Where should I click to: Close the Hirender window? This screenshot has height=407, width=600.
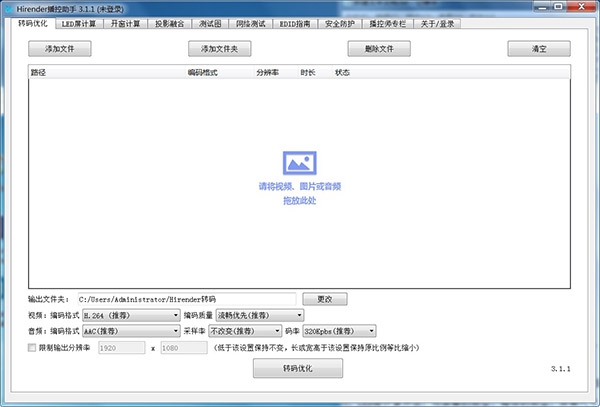point(581,7)
